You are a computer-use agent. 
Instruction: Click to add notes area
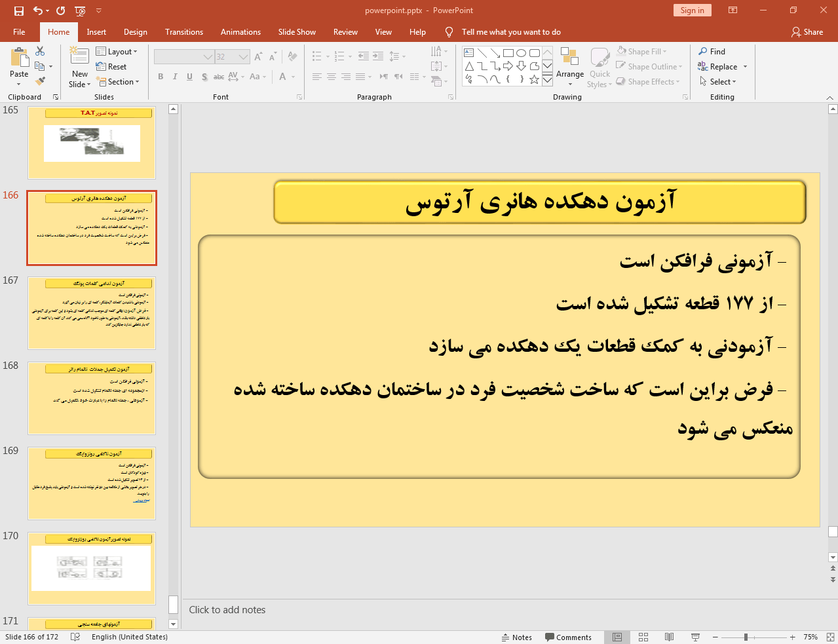(227, 610)
